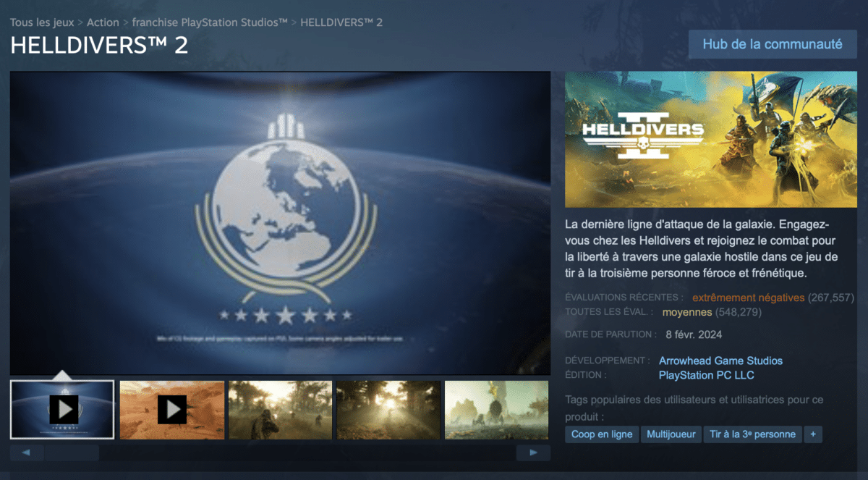Click the thumbnail strip scrollbar handle
Viewport: 868px width, 480px height.
[72, 453]
